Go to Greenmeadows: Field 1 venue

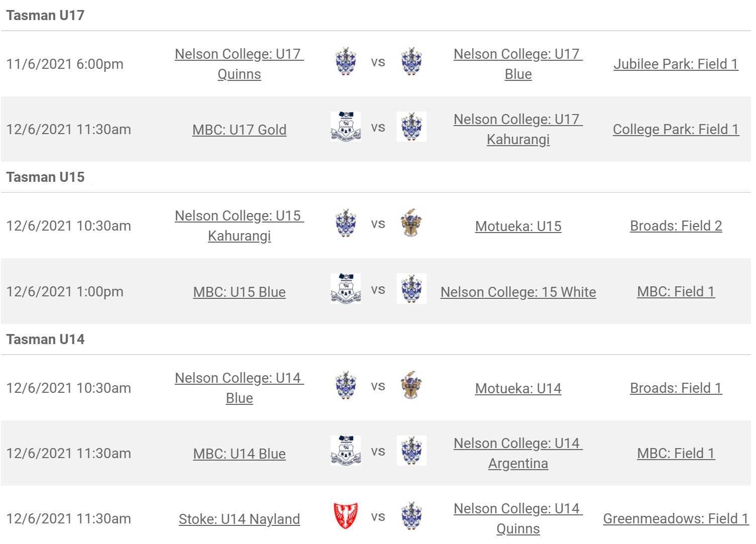click(x=676, y=518)
